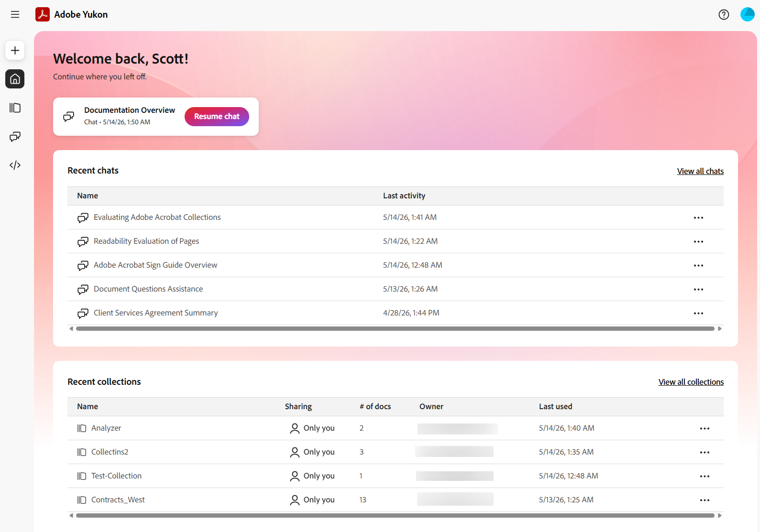Open more options for Contracts_West collection
Image resolution: width=760 pixels, height=532 pixels.
(705, 500)
